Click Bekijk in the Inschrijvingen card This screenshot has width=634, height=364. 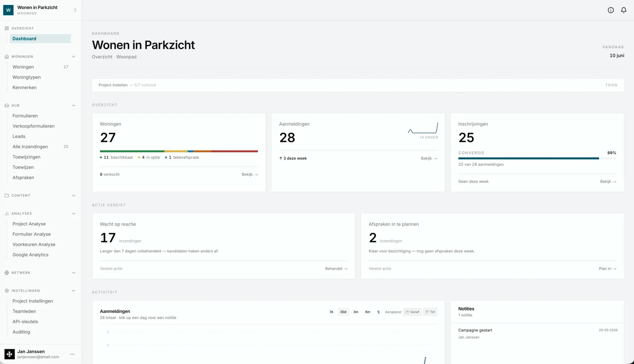[608, 182]
